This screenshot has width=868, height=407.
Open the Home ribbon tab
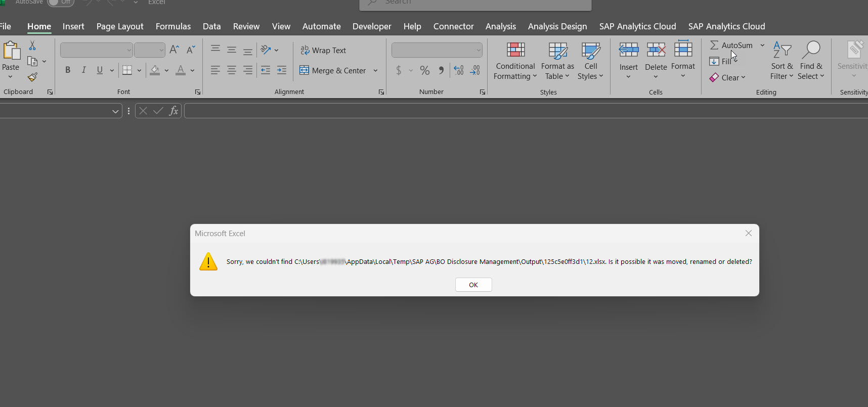[39, 26]
